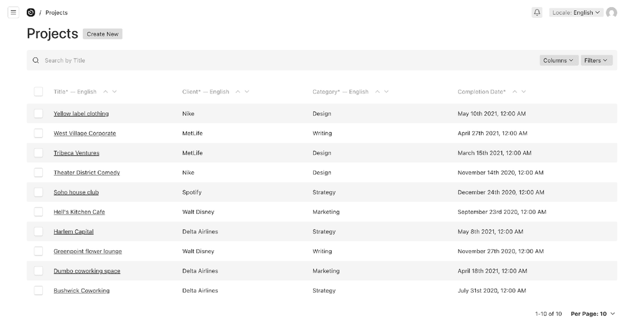Click date July 31st 2020
The height and width of the screenshot is (326, 644).
point(491,291)
